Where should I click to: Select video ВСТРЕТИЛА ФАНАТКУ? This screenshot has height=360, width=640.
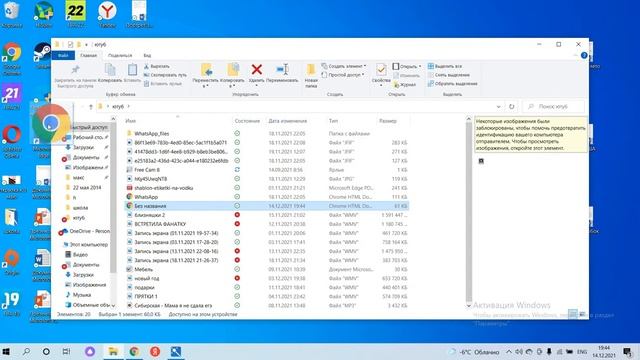click(160, 224)
